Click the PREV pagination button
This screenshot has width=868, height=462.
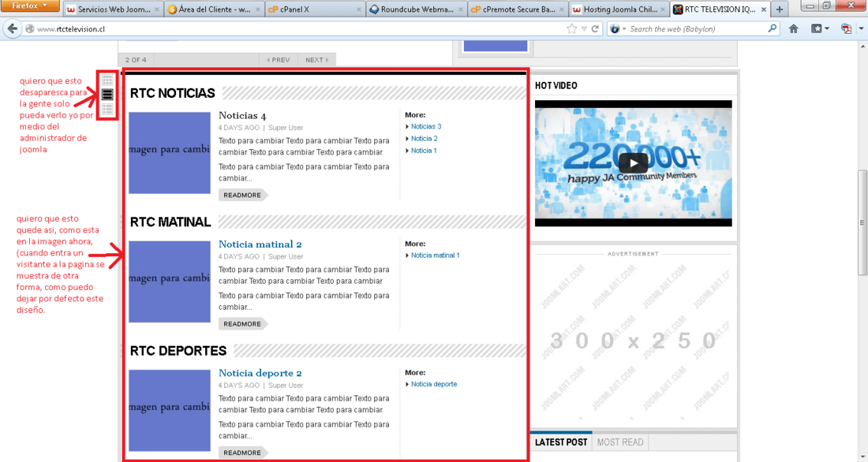(x=279, y=60)
